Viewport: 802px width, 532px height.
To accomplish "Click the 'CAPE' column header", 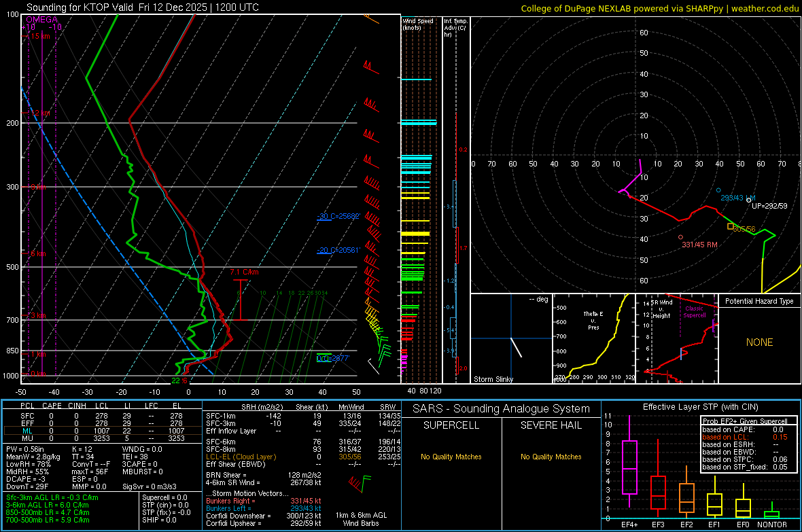I will 52,406.
